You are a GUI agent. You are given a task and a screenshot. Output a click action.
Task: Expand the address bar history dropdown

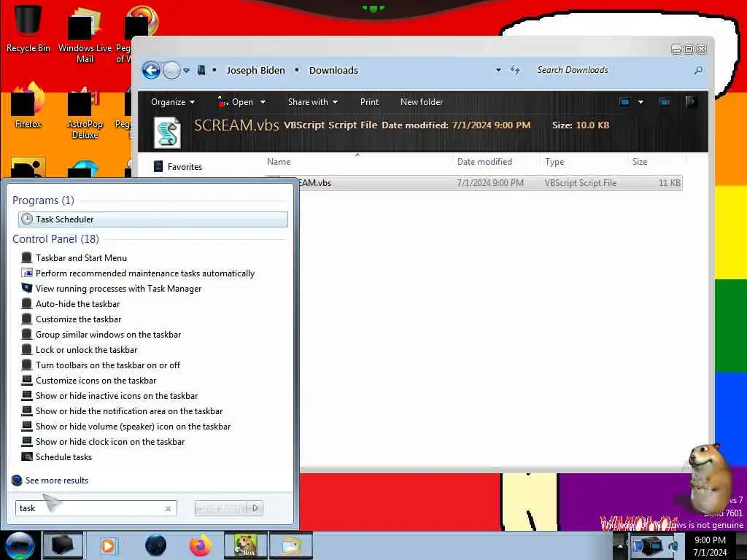tap(498, 70)
